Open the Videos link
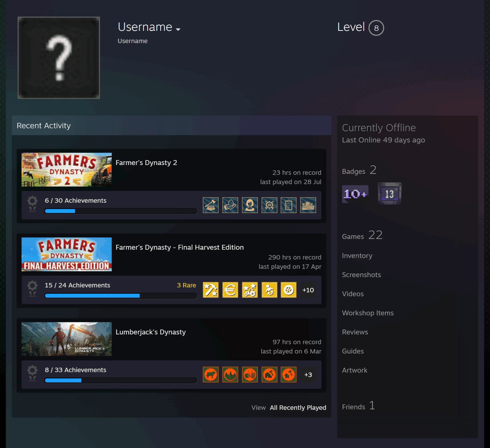This screenshot has height=448, width=490. tap(353, 294)
